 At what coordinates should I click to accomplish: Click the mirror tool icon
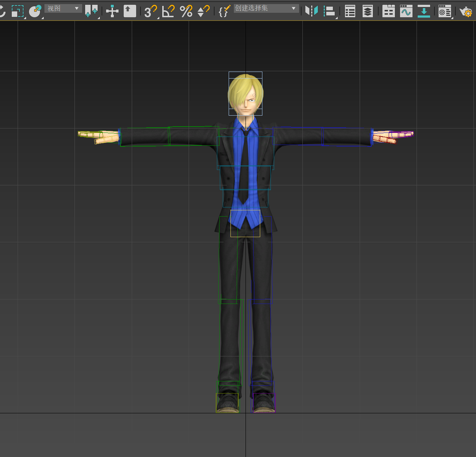[312, 11]
